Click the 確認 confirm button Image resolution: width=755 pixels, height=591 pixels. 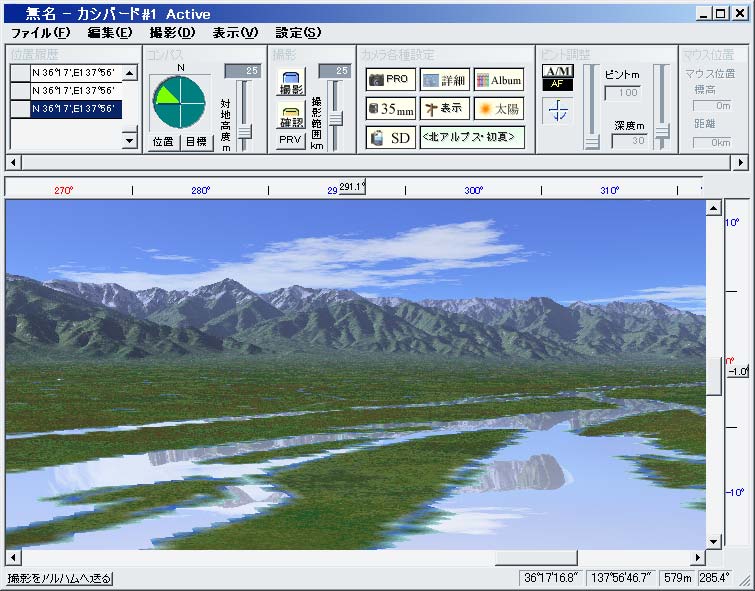click(290, 116)
